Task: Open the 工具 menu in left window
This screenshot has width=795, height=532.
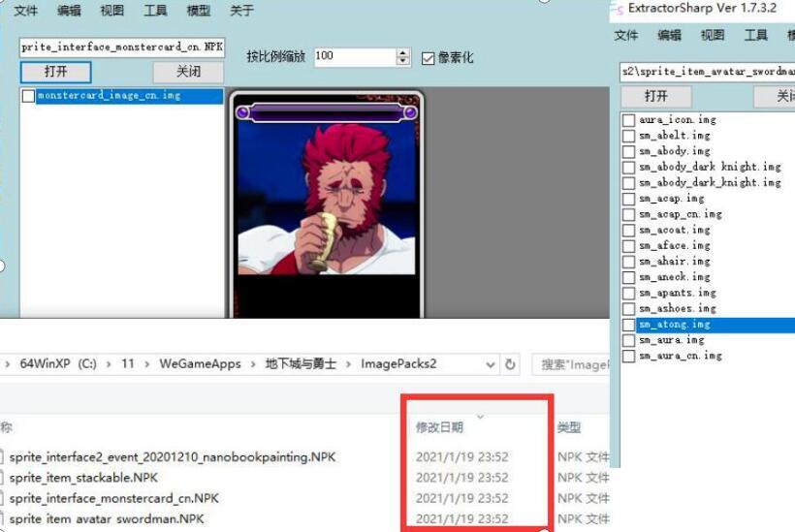Action: pyautogui.click(x=155, y=10)
